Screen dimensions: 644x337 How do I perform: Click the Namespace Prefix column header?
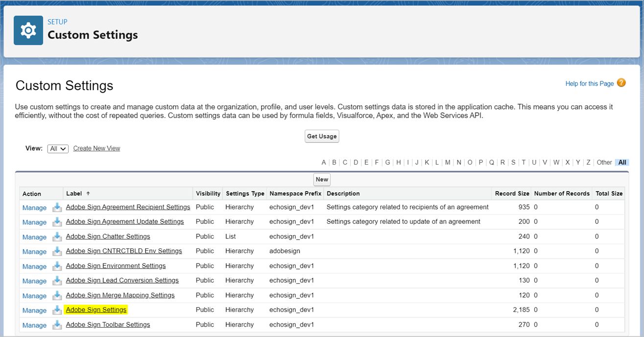(x=295, y=193)
